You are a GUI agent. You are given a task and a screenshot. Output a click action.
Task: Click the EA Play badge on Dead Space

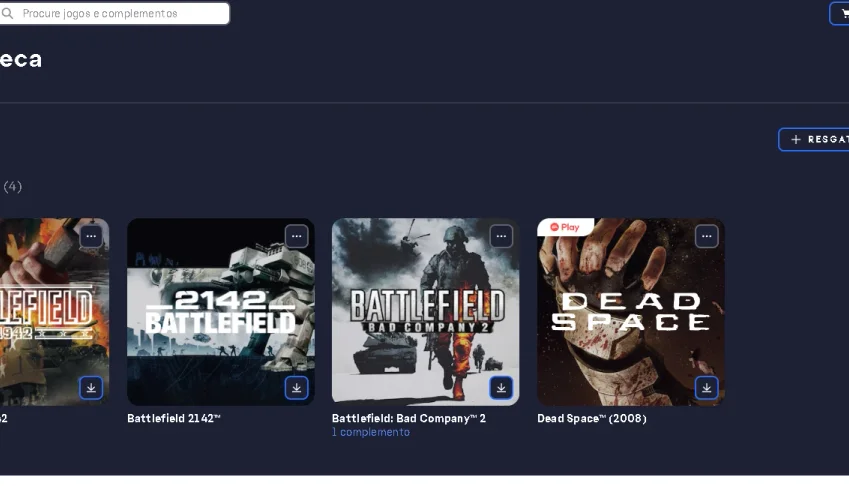565,227
